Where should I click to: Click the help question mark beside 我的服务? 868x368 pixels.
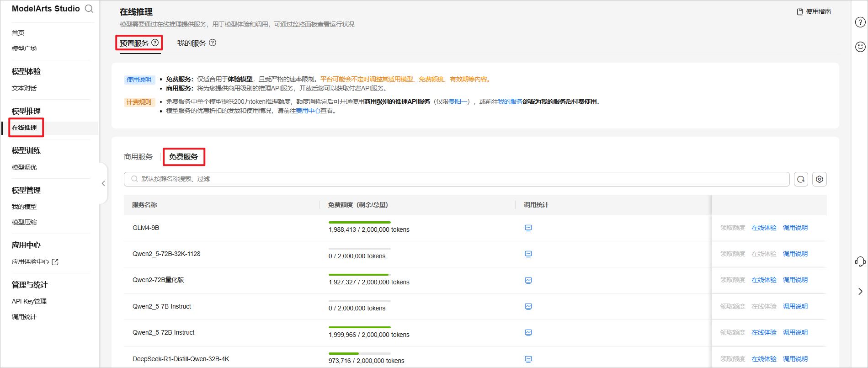coord(213,43)
